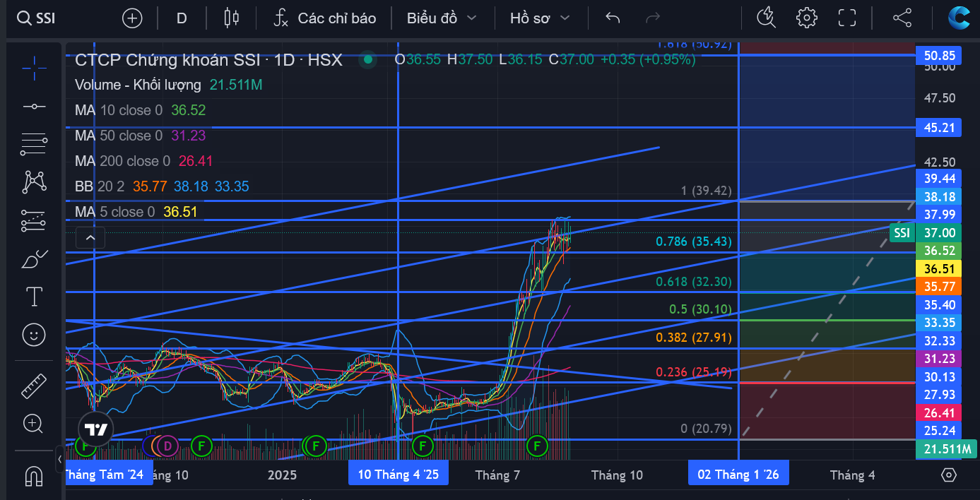Click the 50.85 price label on the axis
980x500 pixels.
point(938,56)
